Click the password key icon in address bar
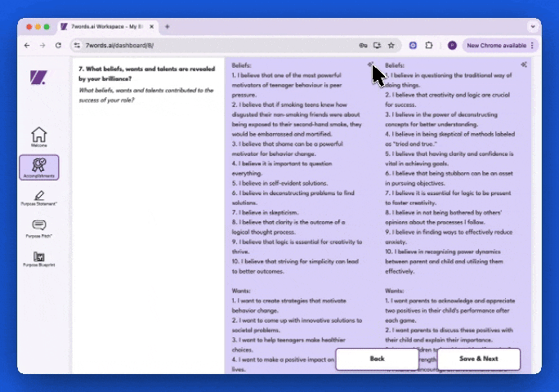The height and width of the screenshot is (392, 559). tap(363, 46)
